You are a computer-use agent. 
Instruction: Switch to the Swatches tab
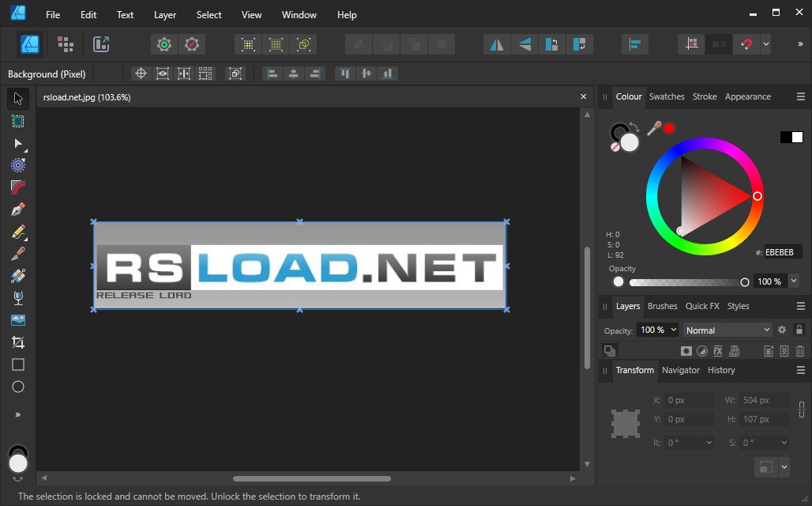coord(667,96)
